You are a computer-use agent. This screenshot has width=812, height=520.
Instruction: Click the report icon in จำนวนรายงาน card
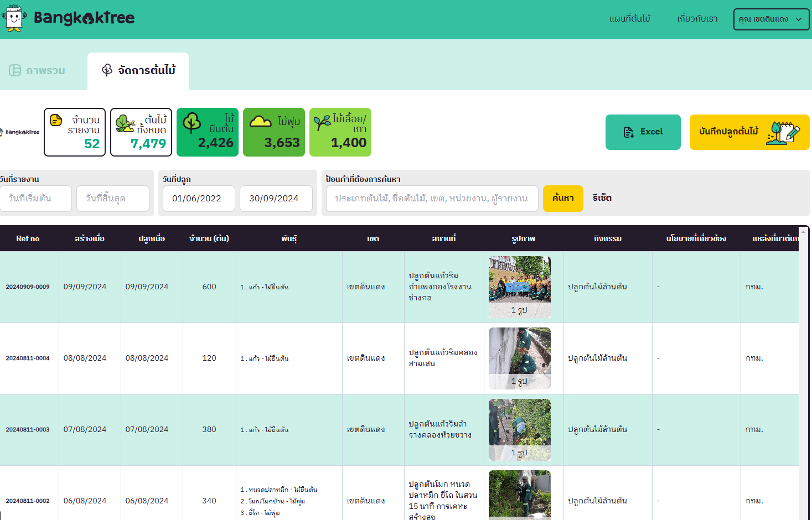pyautogui.click(x=56, y=120)
